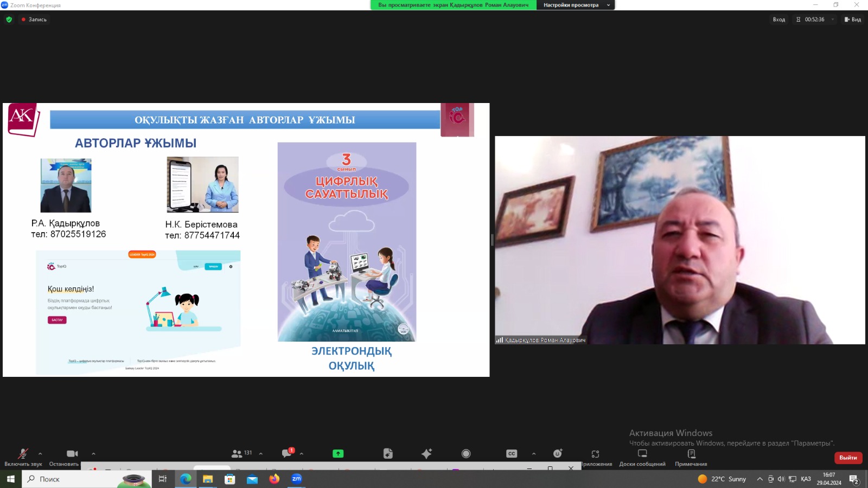Screen dimensions: 868x488
Task: Expand participants options arrow
Action: (261, 454)
